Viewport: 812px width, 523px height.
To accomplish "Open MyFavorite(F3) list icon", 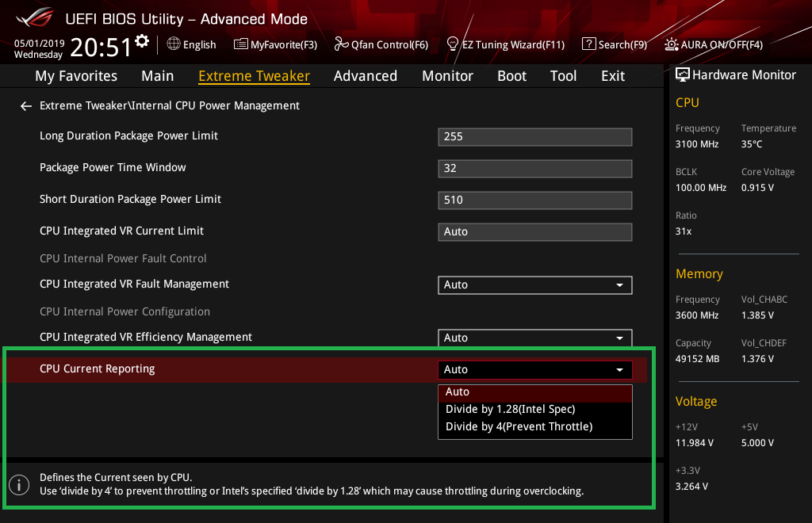I will (x=241, y=44).
